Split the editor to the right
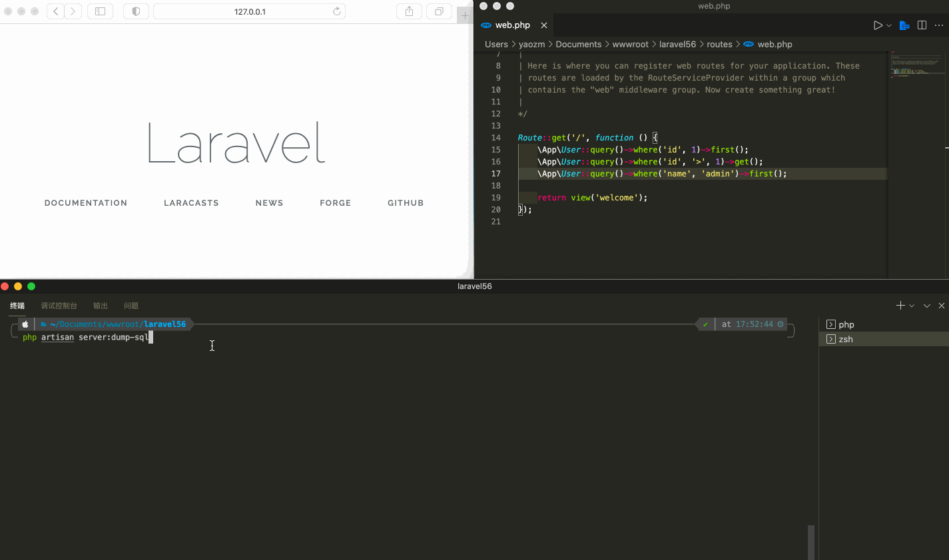This screenshot has height=560, width=949. (922, 25)
